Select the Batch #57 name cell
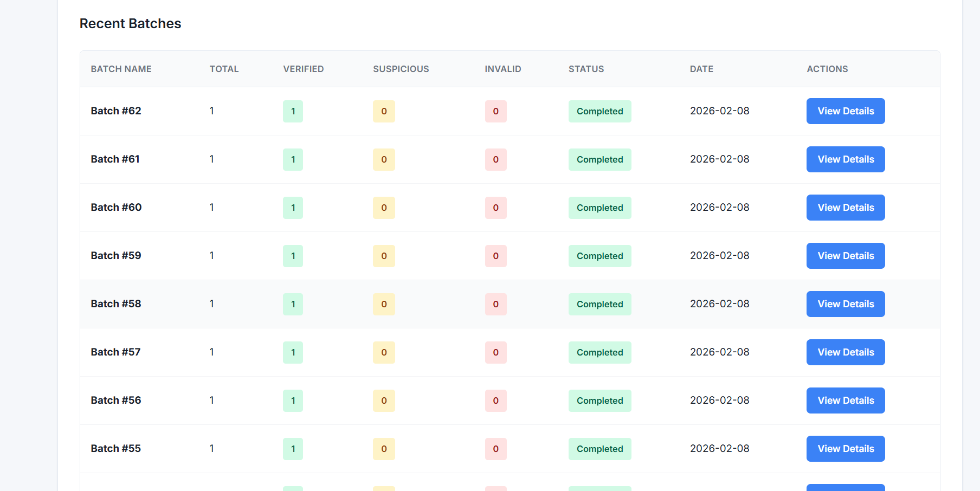 click(x=115, y=352)
